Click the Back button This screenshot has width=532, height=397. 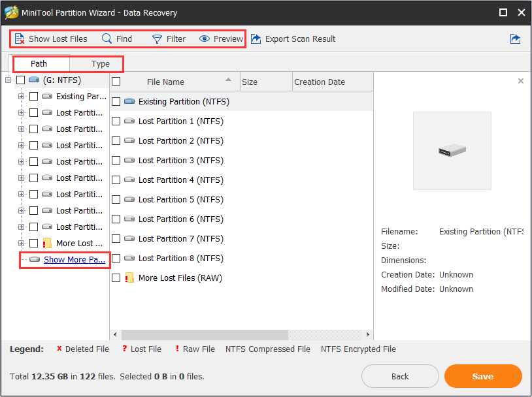[x=400, y=376]
